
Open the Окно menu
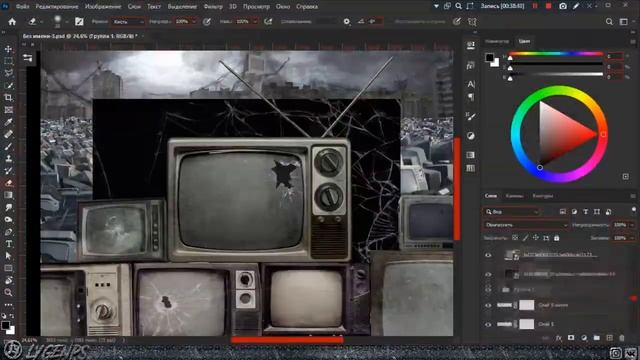[283, 7]
